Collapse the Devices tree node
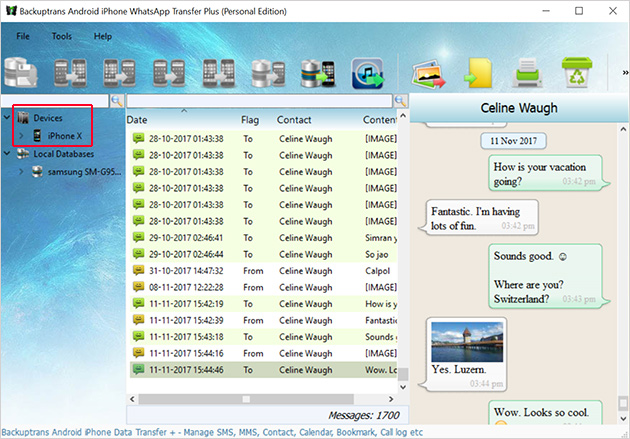 [7, 117]
